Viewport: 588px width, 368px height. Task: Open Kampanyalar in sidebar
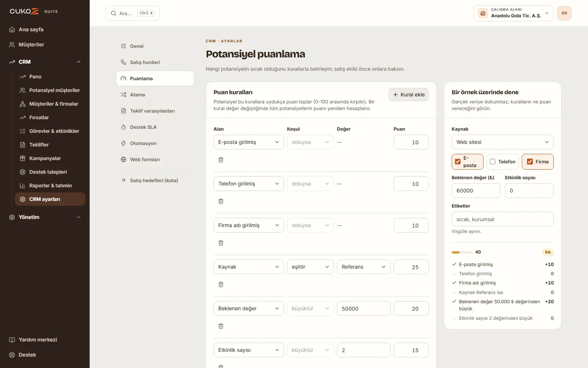pyautogui.click(x=50, y=158)
